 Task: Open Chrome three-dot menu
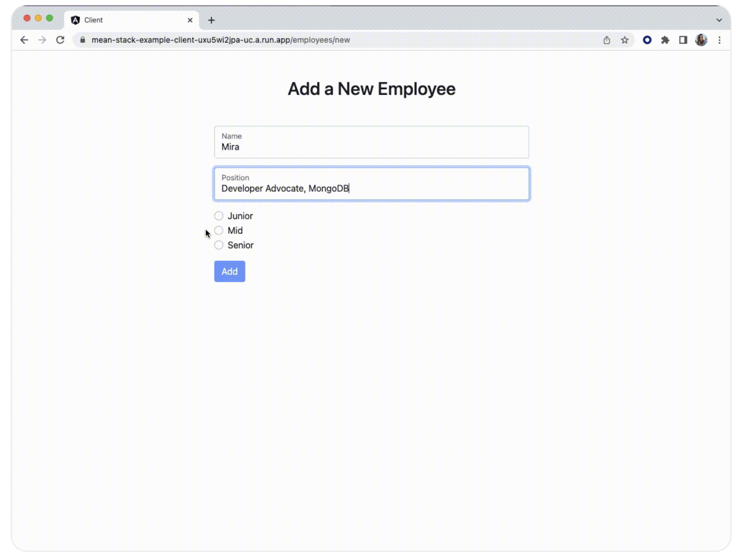pos(719,40)
